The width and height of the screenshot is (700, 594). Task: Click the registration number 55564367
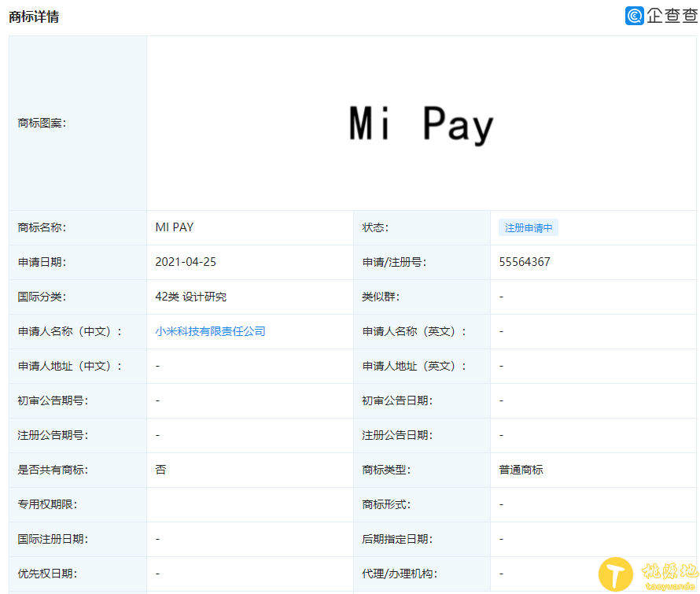(524, 262)
